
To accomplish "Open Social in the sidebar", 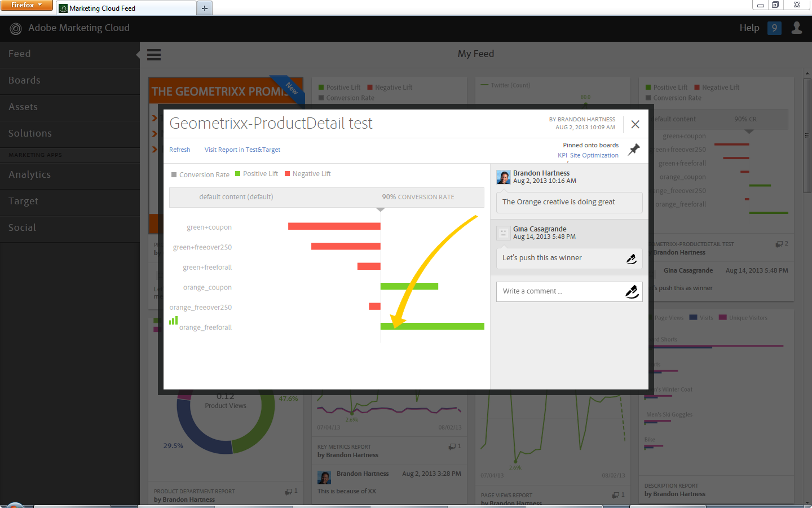I will (x=70, y=228).
